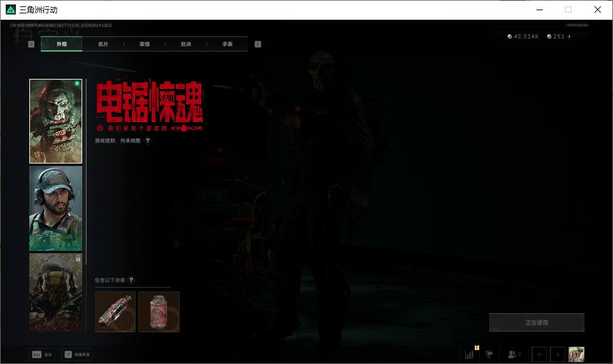This screenshot has height=364, width=613.
Task: Select the orange canister coating item
Action: (159, 312)
